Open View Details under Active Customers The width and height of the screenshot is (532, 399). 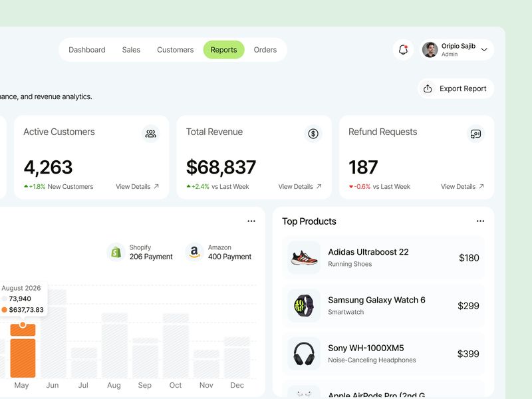[137, 187]
